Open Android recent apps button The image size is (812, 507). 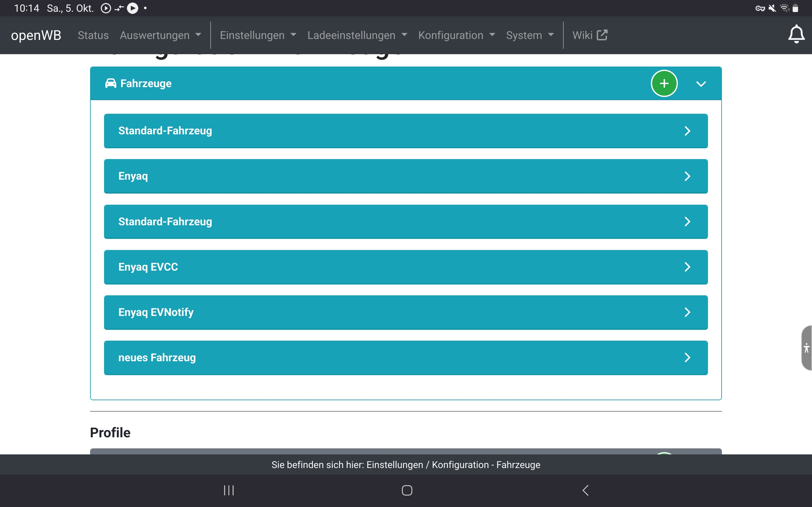click(229, 490)
